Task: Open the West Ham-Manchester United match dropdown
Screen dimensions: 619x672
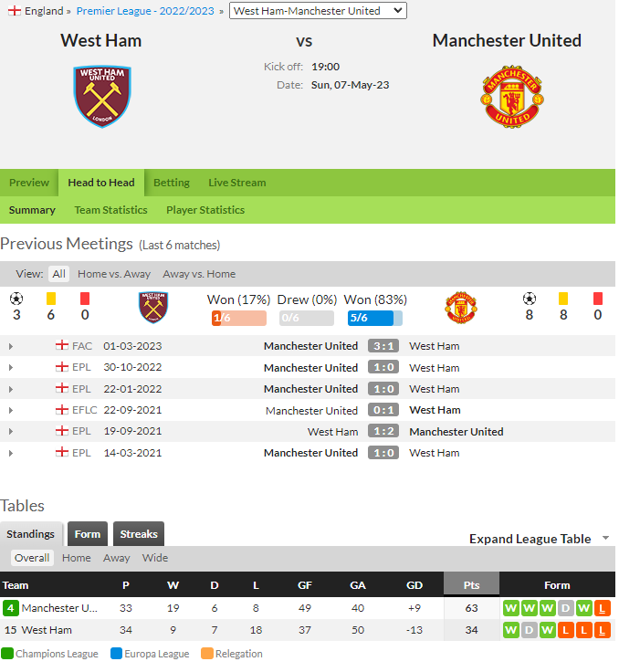Action: click(318, 11)
